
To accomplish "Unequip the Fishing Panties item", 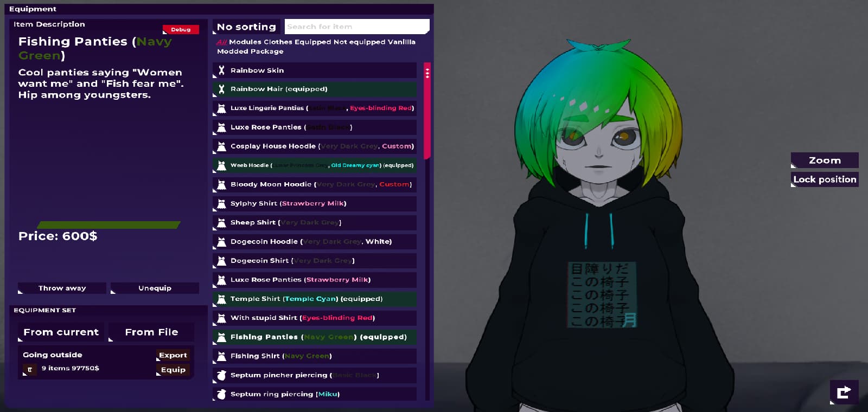I will click(x=155, y=288).
